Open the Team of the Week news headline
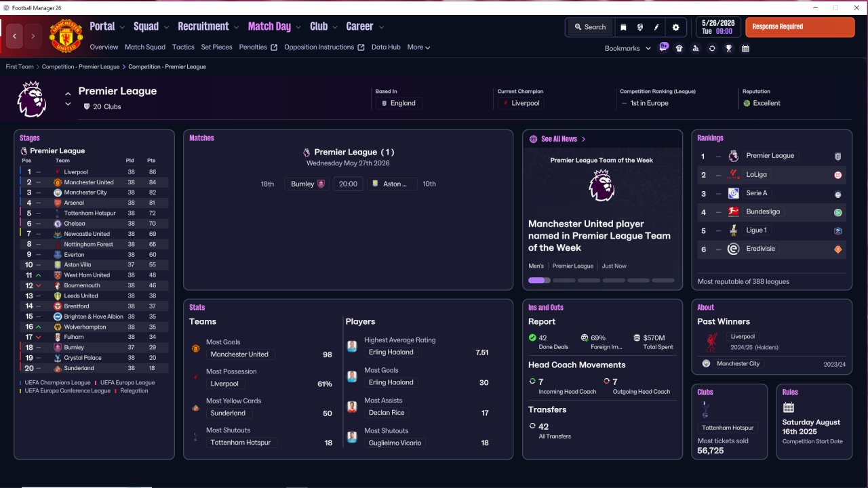Screen dimensions: 868x488 [599, 236]
